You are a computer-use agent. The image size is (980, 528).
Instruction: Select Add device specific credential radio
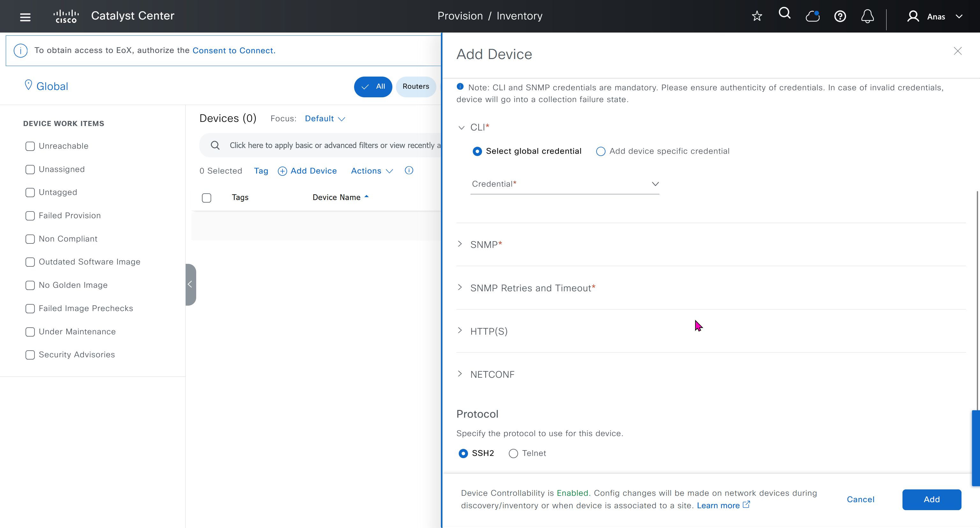click(x=601, y=152)
